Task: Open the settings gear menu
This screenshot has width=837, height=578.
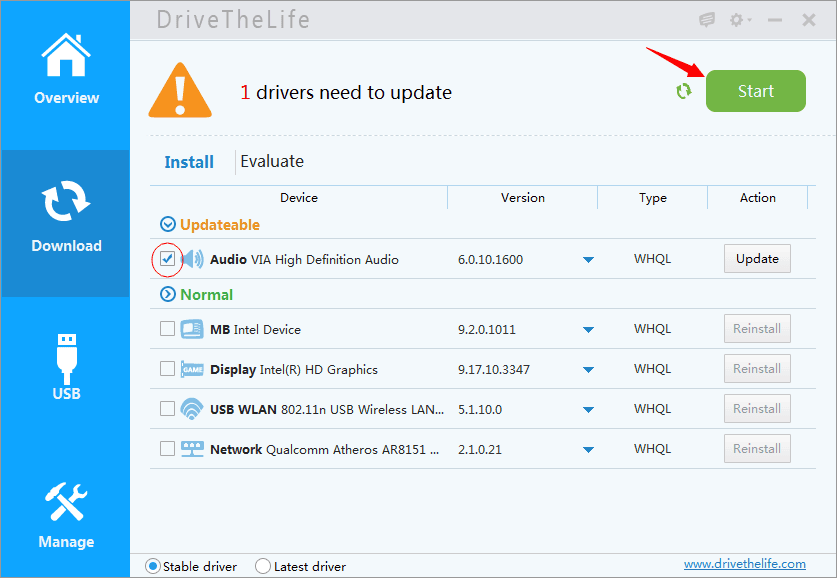Action: pos(740,20)
